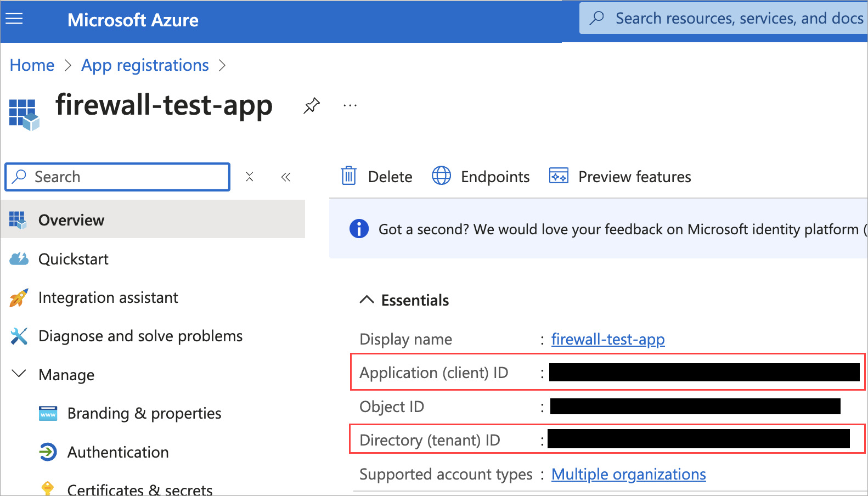
Task: Collapse the Manage section chevron
Action: 19,374
